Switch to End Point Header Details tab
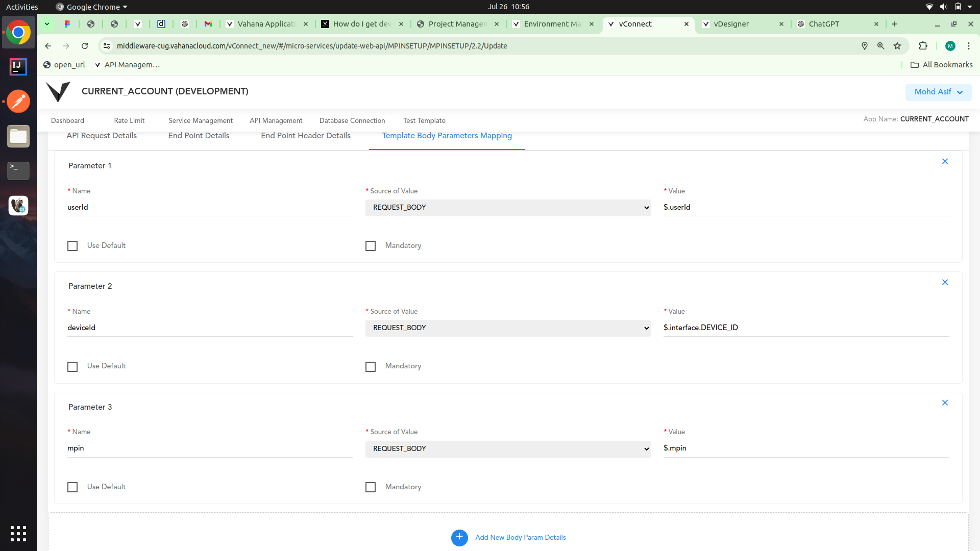Image resolution: width=980 pixels, height=551 pixels. click(306, 136)
